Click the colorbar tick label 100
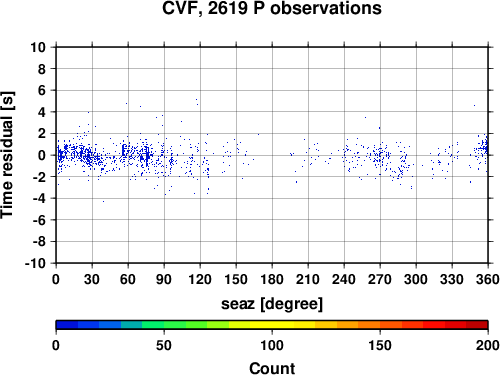 point(272,345)
